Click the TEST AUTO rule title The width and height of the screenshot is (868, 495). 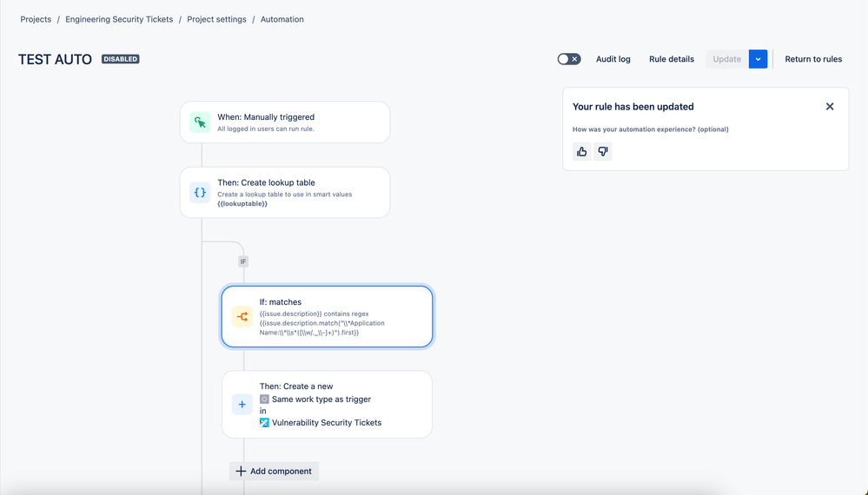point(55,60)
